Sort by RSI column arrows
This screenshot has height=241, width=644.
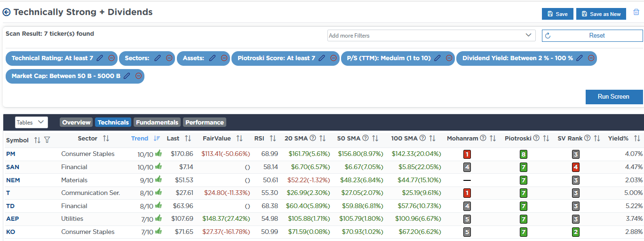[272, 138]
